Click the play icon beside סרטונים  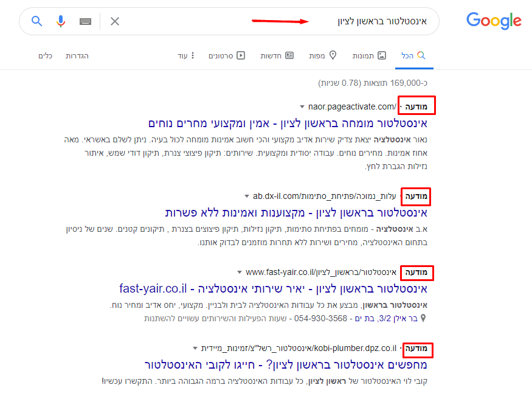point(241,55)
